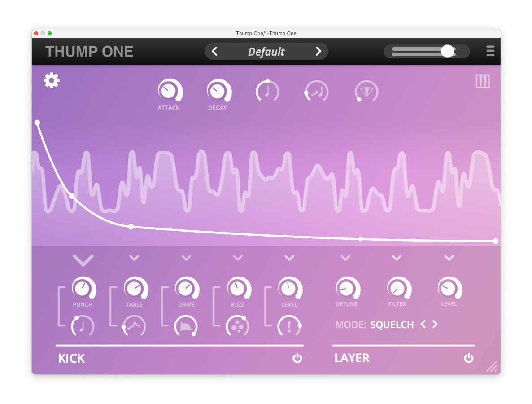The width and height of the screenshot is (532, 404).
Task: Toggle the KICK section power button
Action: [x=297, y=358]
